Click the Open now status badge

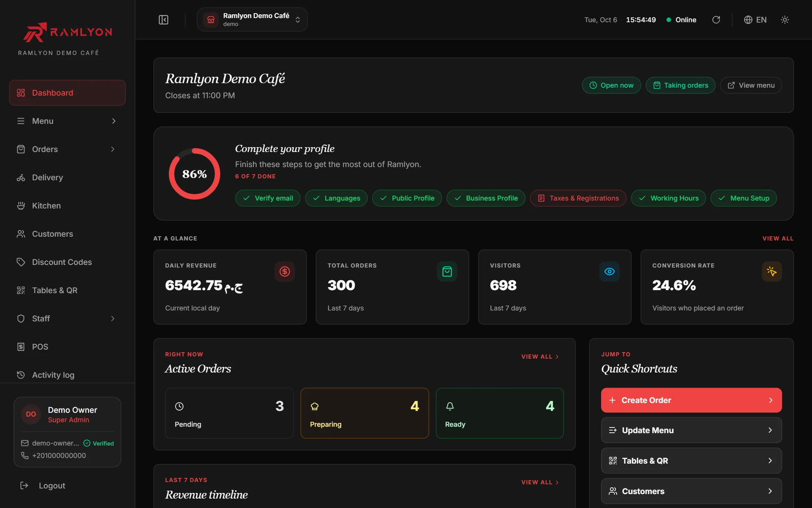point(611,85)
